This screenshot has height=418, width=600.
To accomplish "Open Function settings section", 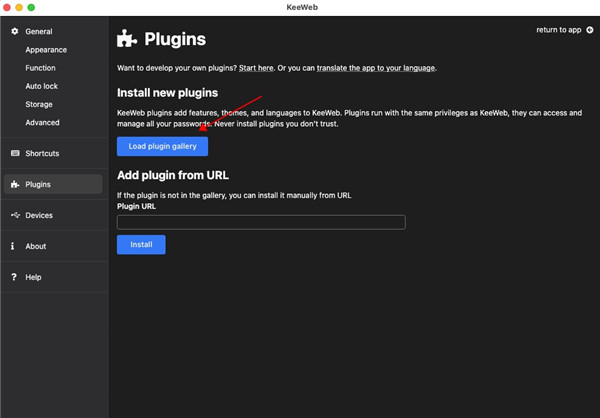I will [x=41, y=68].
